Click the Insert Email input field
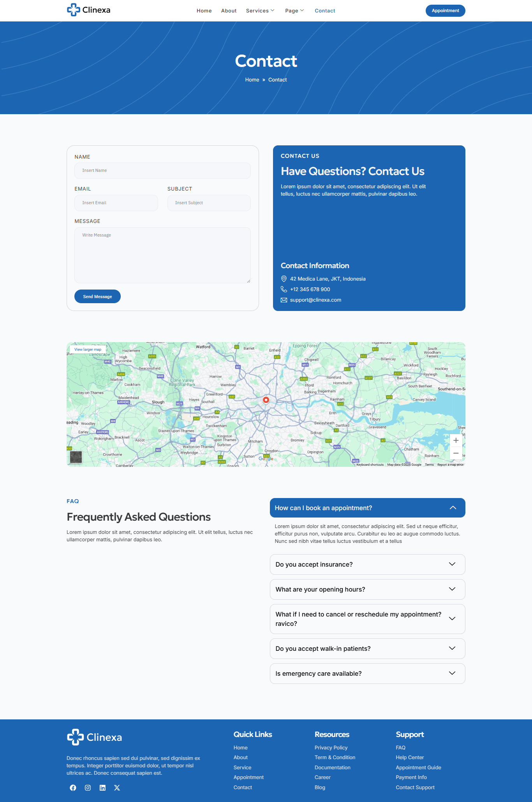532x802 pixels. tap(116, 203)
